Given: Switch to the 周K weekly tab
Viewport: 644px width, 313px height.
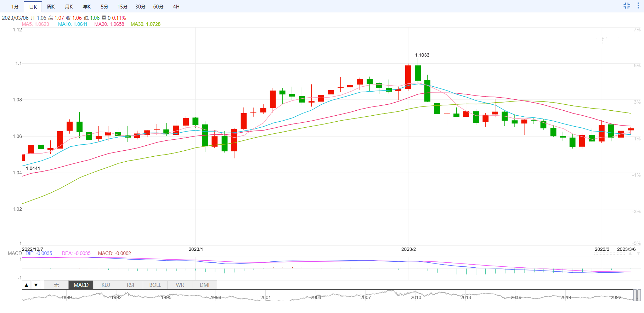Looking at the screenshot, I should [x=51, y=7].
